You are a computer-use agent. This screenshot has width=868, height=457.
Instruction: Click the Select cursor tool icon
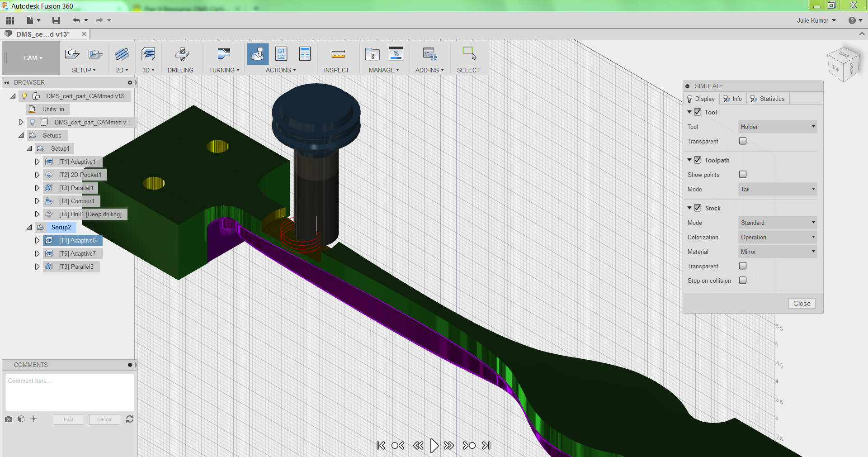(469, 53)
